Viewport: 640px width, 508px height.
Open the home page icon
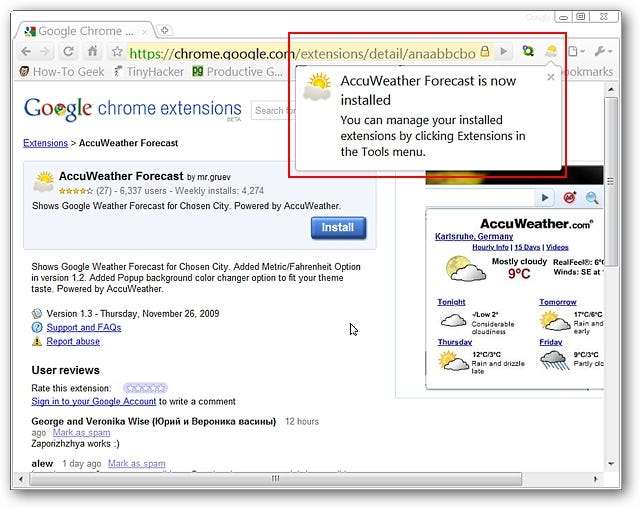[x=93, y=51]
